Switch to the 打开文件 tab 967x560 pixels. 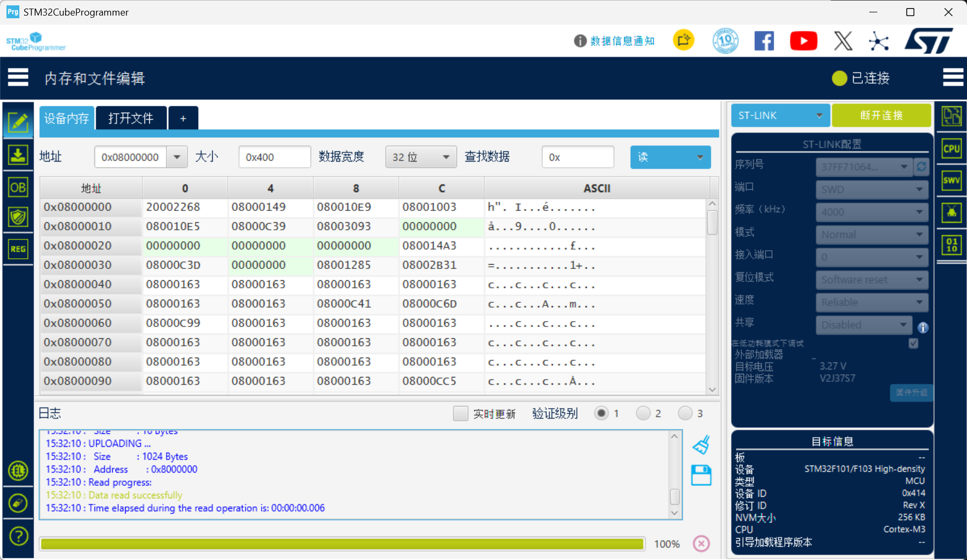coord(131,118)
